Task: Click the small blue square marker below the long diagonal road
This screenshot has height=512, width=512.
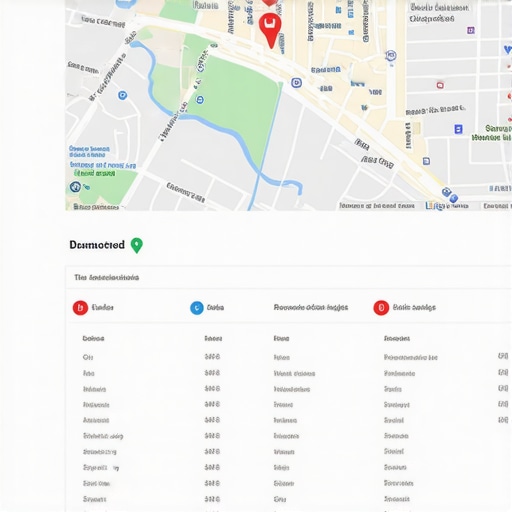Action: pos(426,161)
